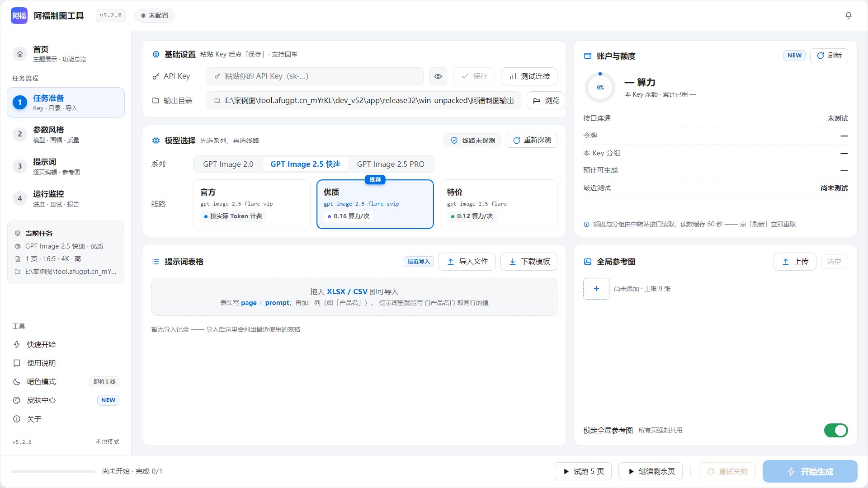Click the 首页 home icon

[20, 54]
